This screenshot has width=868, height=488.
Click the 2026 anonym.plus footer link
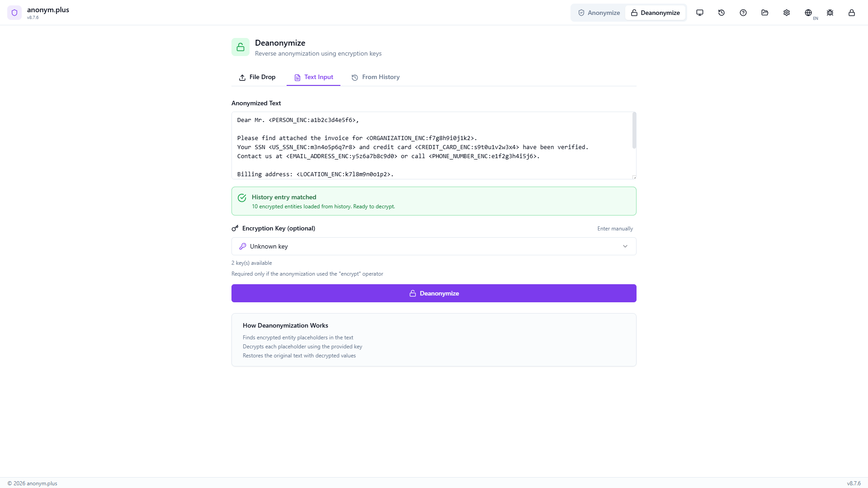click(x=33, y=483)
